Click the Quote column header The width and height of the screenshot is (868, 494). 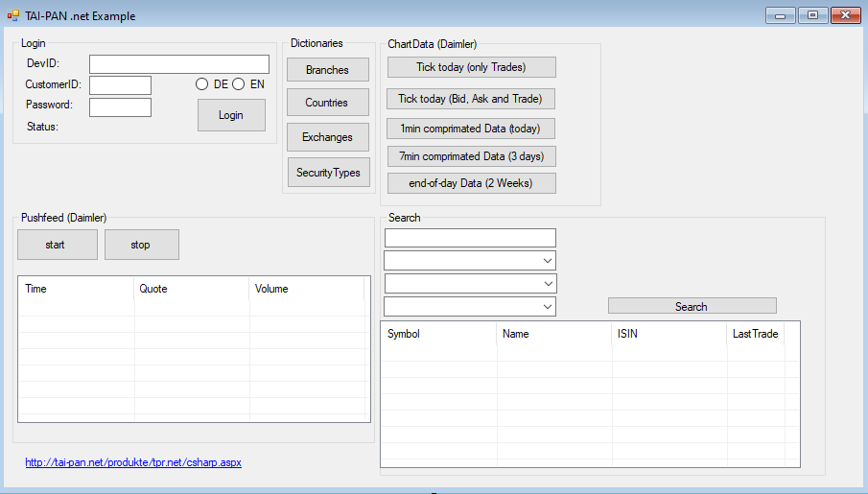click(192, 289)
